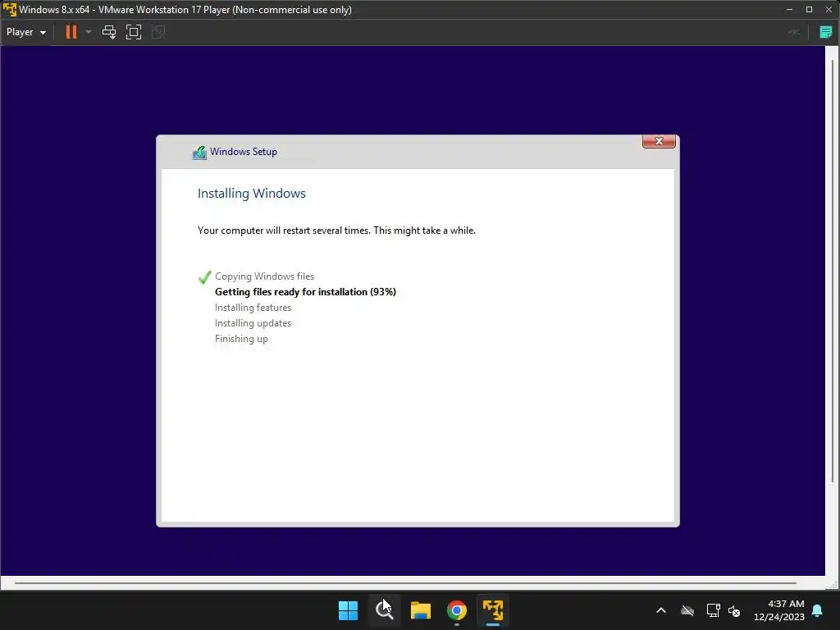Minimize the VMware Player window
This screenshot has height=630, width=840.
point(789,10)
